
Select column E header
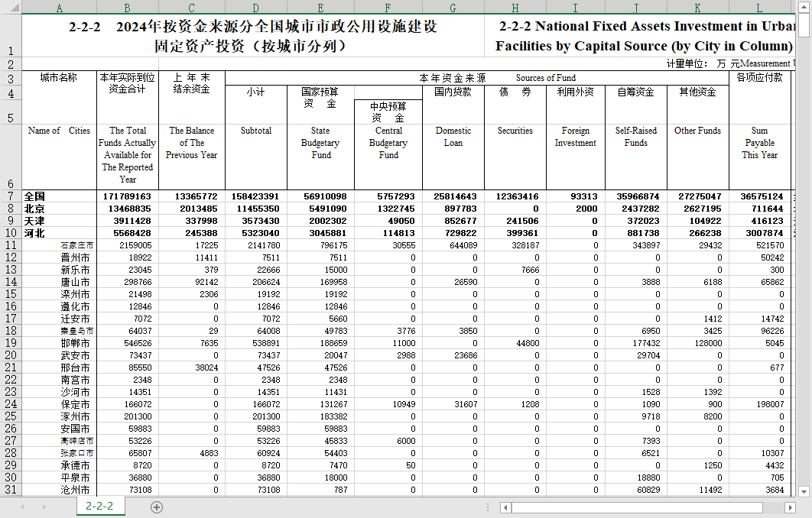coord(320,8)
